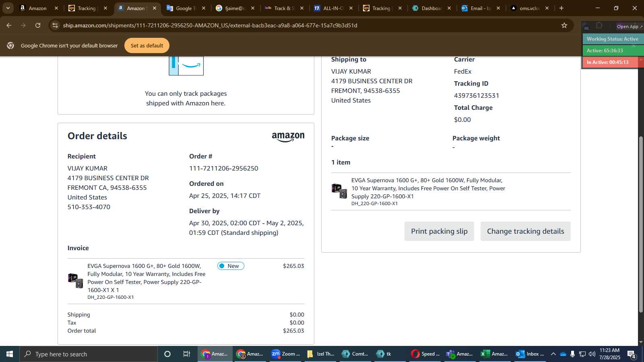Open the Comt... app on the taskbar
Screen dimensions: 644x362
355,354
